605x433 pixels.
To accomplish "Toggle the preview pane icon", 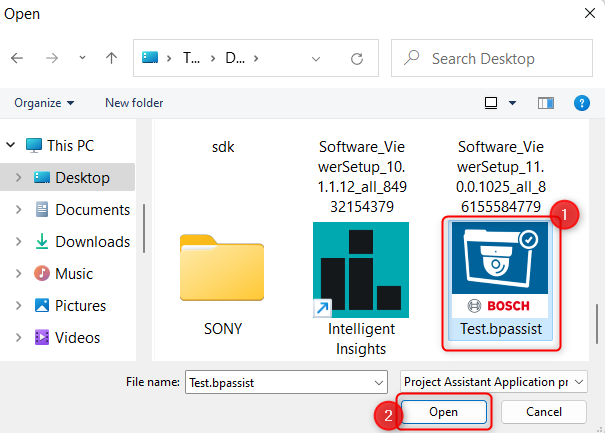I will point(545,103).
